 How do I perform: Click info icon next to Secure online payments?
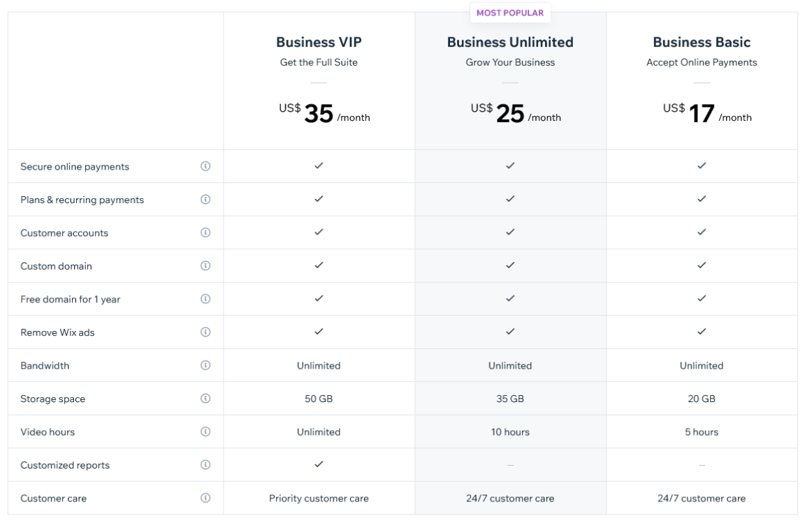pyautogui.click(x=205, y=166)
